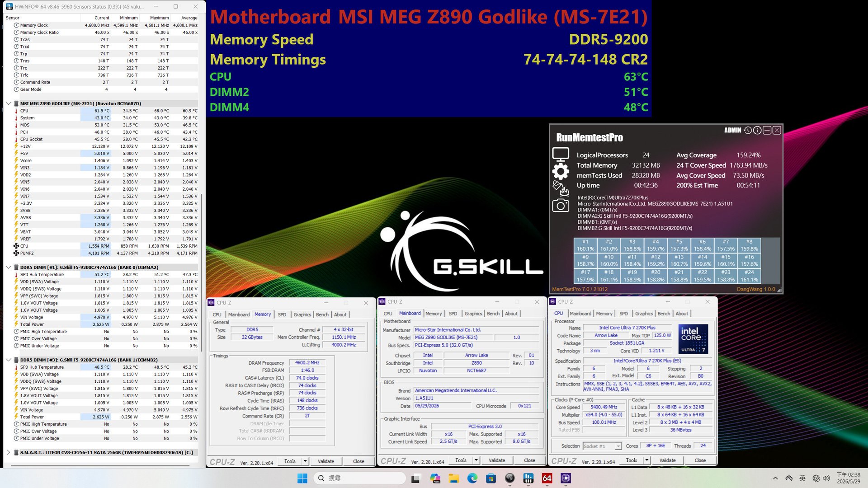Click the #24 161.1% coverage cell
The image size is (868, 488).
(749, 276)
